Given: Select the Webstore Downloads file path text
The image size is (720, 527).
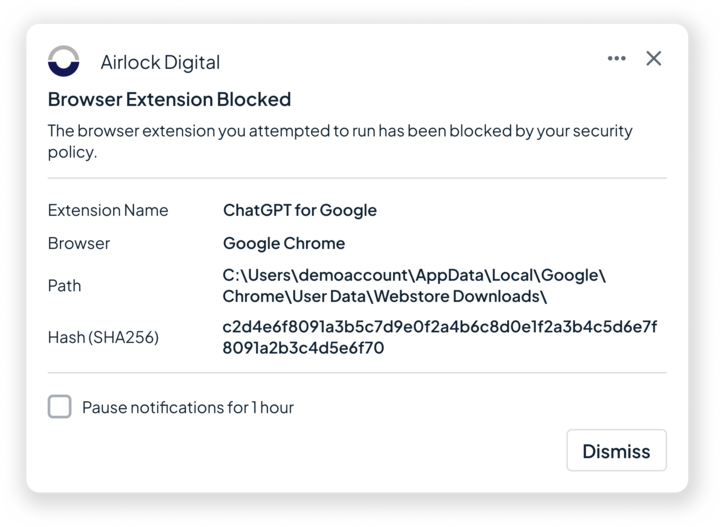Looking at the screenshot, I should (414, 285).
